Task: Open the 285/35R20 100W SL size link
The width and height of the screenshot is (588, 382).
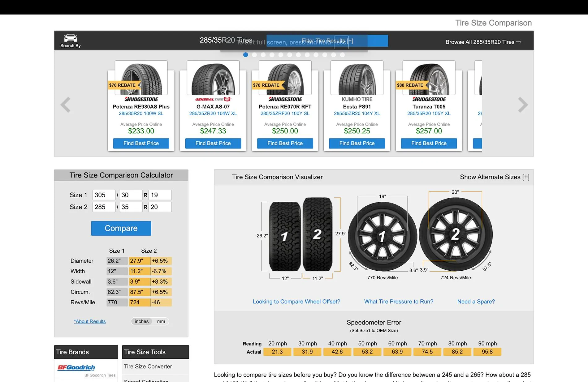Action: pos(141,114)
